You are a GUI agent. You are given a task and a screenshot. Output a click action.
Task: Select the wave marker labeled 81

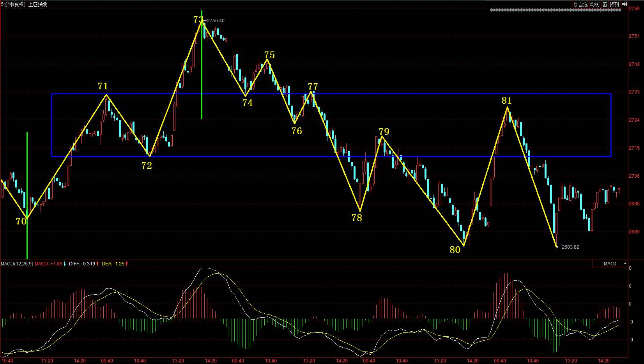(506, 101)
